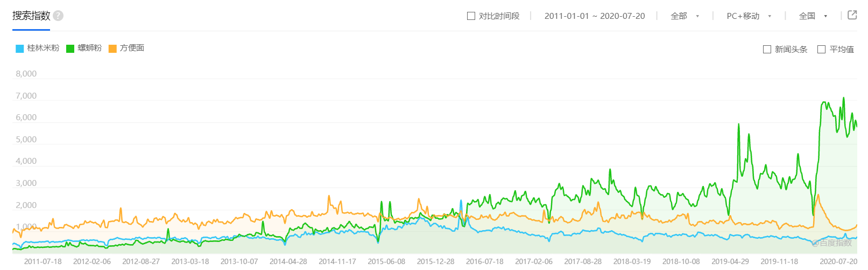This screenshot has width=868, height=270.
Task: Toggle the 对比时间段 checkbox
Action: [x=471, y=16]
